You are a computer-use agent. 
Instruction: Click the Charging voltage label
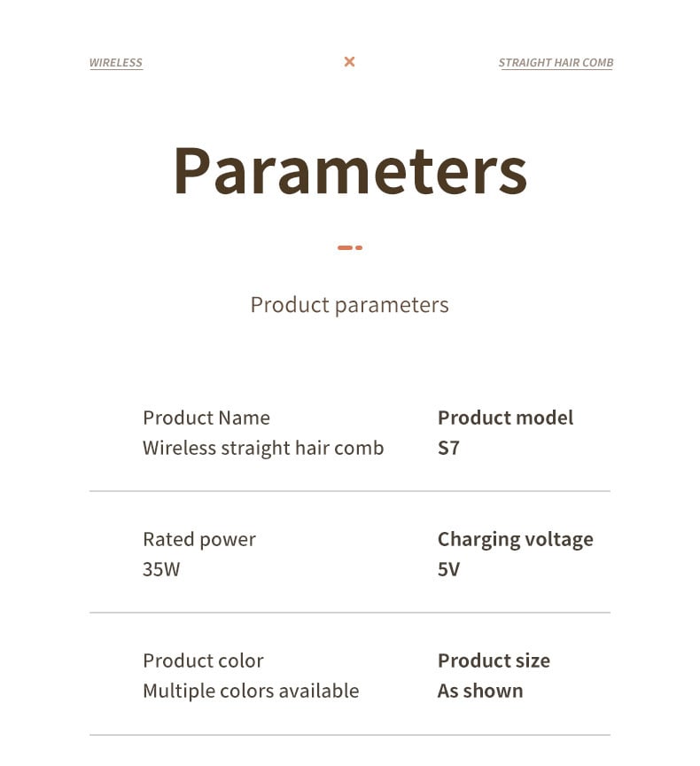coord(515,539)
